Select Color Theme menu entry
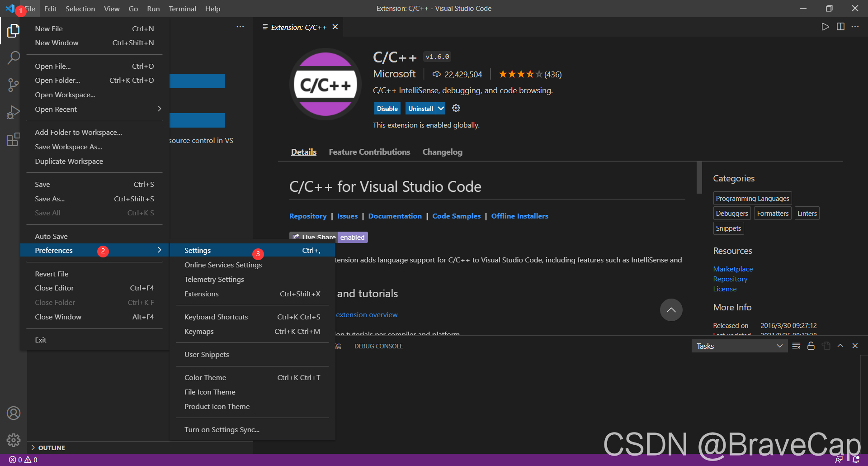 coord(252,377)
